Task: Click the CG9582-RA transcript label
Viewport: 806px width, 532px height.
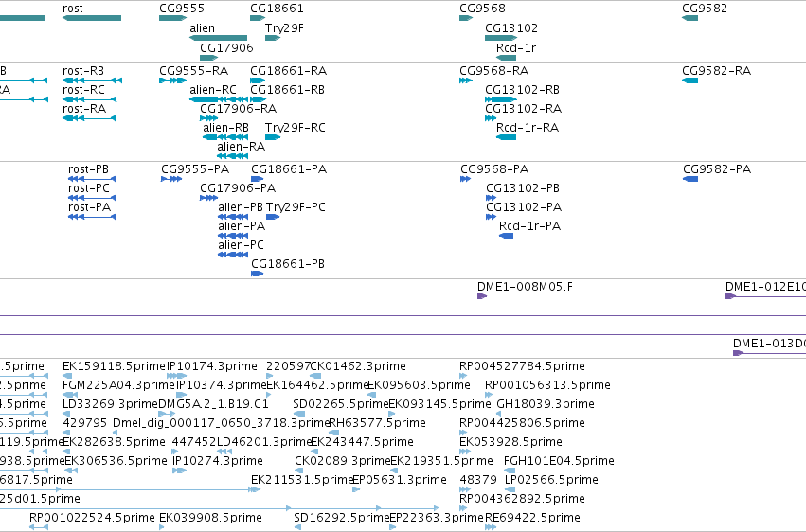Action: point(717,71)
